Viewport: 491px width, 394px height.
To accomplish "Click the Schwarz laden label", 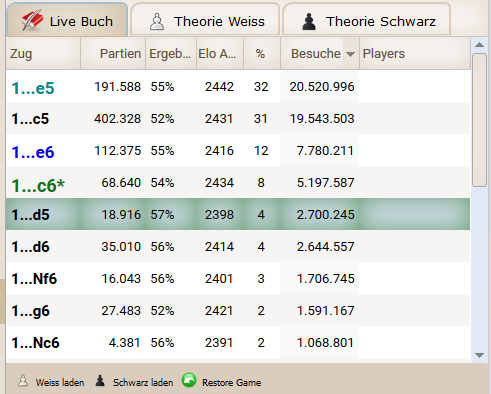I will tap(143, 382).
